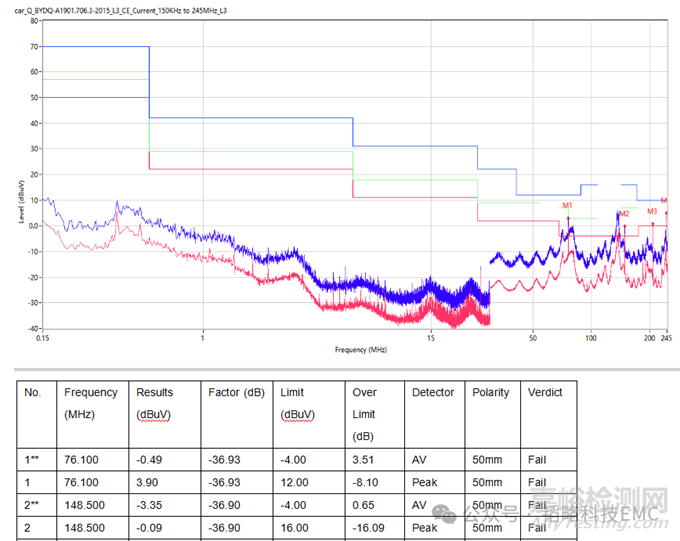
Task: Select the Detector column header
Action: coord(433,393)
